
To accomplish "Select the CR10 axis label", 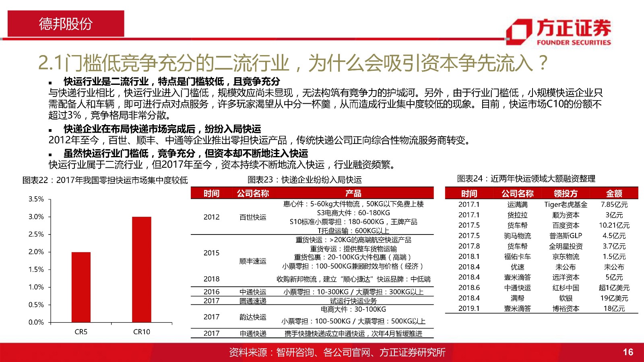I will (142, 332).
